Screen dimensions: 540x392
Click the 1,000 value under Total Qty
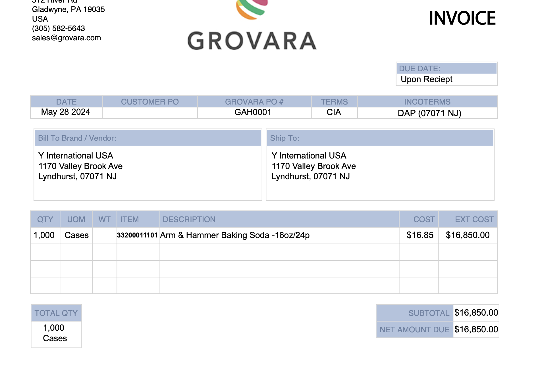point(53,328)
